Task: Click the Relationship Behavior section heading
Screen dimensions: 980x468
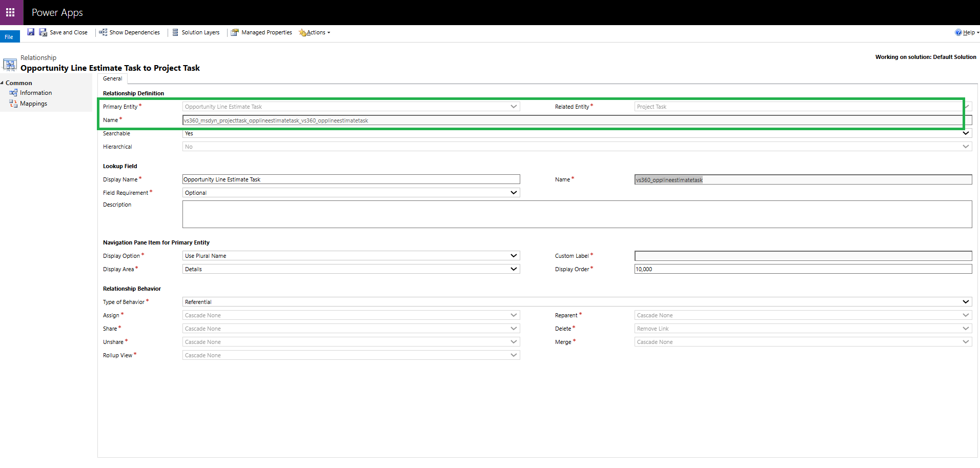Action: [132, 289]
